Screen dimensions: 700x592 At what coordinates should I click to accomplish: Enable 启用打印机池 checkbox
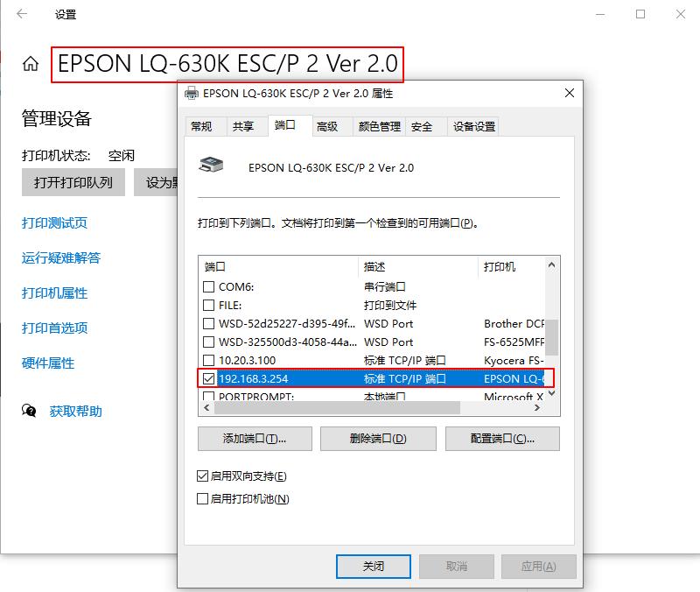click(203, 498)
